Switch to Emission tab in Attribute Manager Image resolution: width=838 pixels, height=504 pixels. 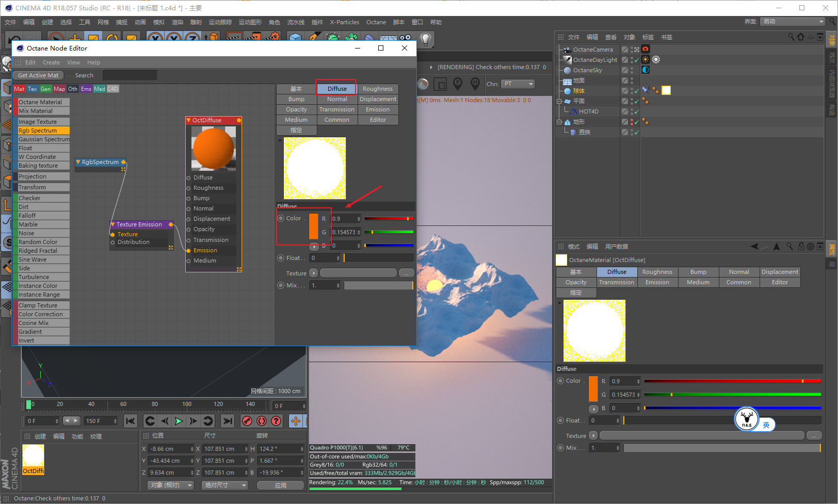pyautogui.click(x=657, y=282)
